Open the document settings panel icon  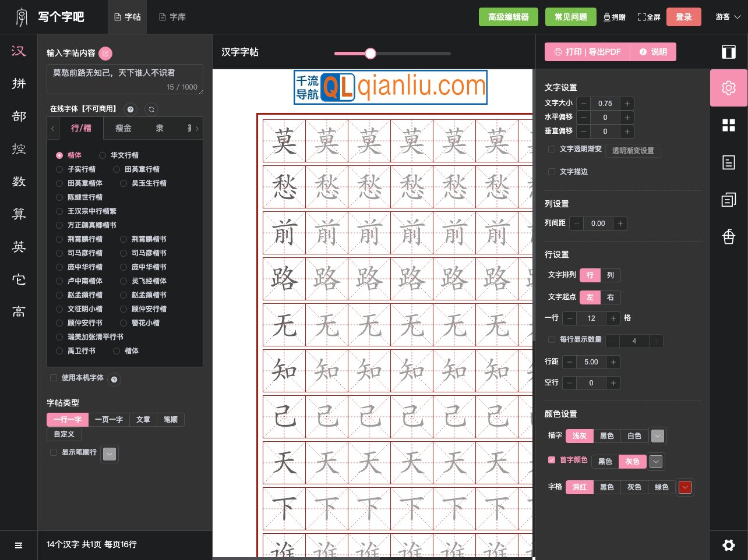pyautogui.click(x=728, y=162)
